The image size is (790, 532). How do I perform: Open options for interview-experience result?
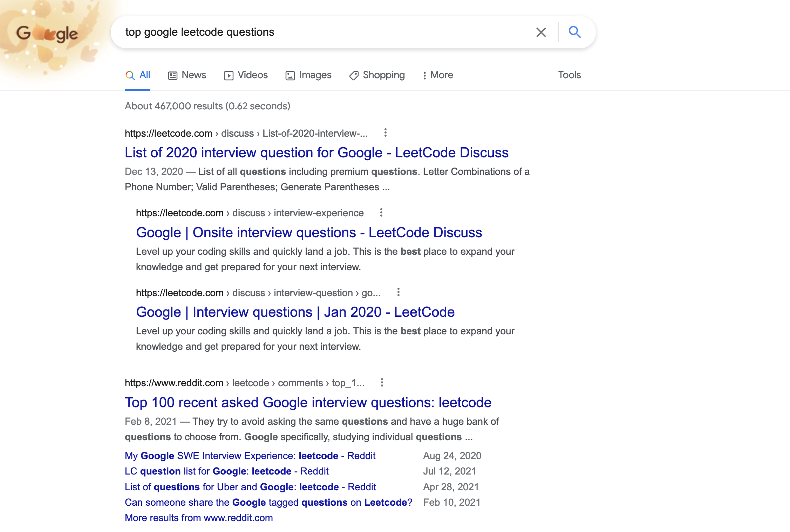coord(381,212)
